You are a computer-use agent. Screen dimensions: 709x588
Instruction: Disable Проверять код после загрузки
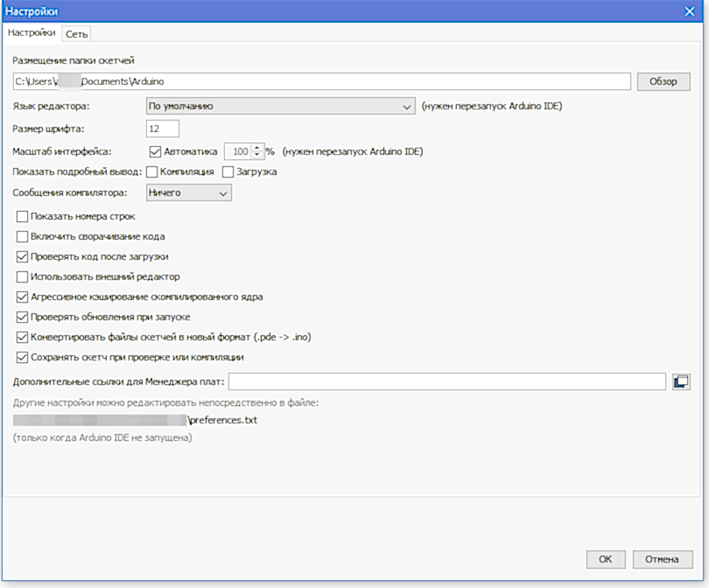click(23, 256)
